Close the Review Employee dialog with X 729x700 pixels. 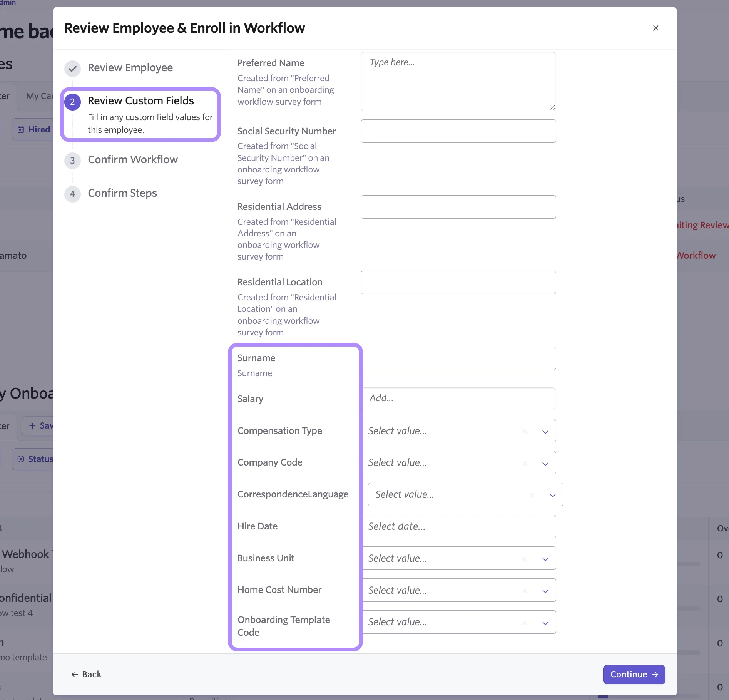(655, 28)
